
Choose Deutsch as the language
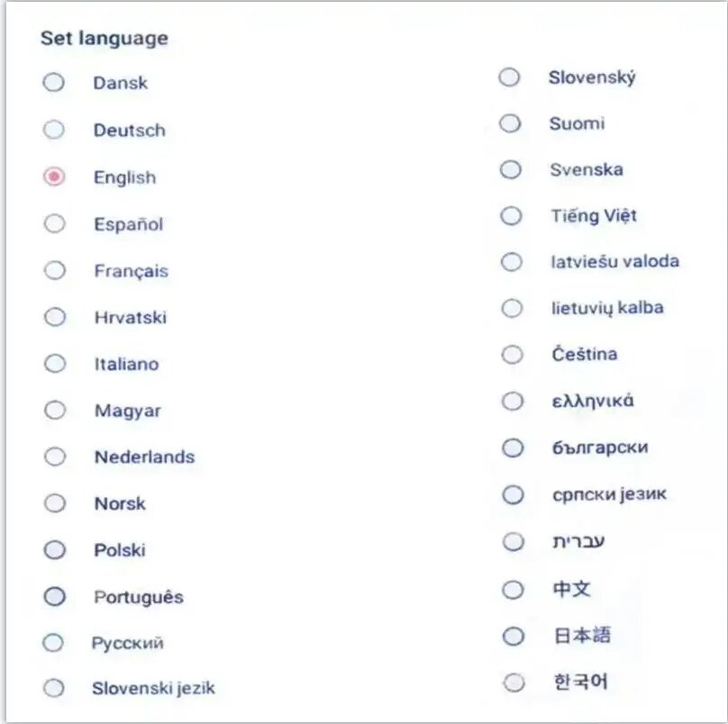point(54,130)
